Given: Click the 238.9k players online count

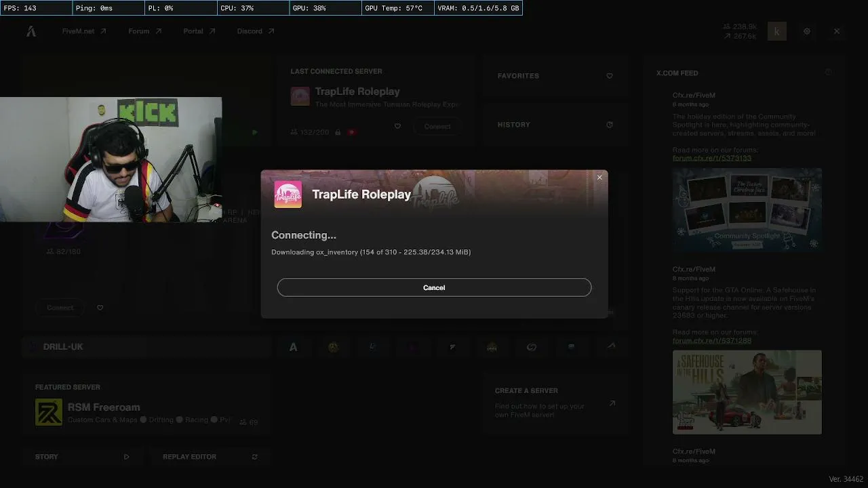Looking at the screenshot, I should (x=740, y=26).
